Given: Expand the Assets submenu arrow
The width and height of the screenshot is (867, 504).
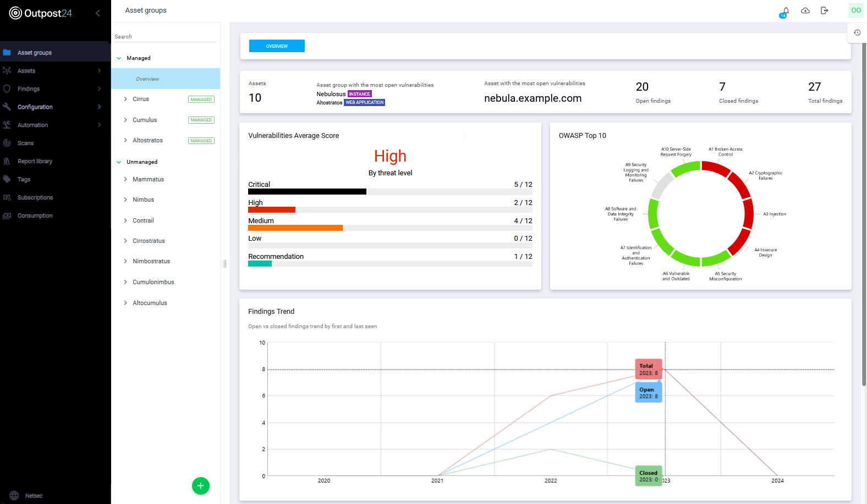Looking at the screenshot, I should coord(100,70).
